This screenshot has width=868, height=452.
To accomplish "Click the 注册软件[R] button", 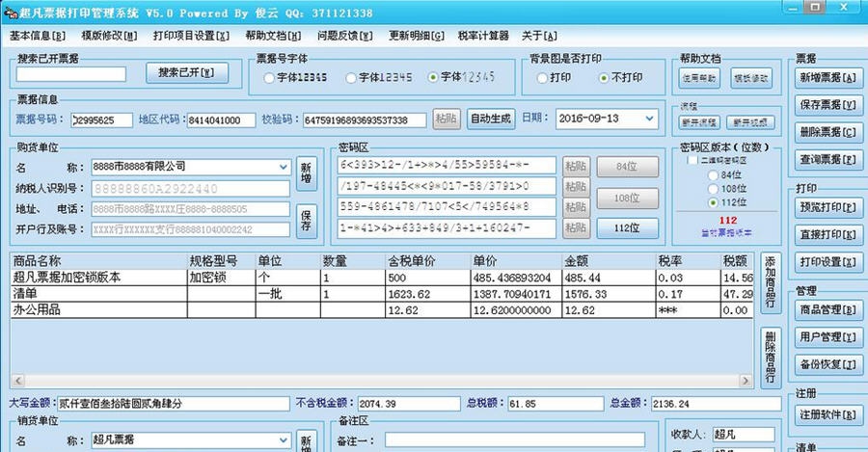I will [x=827, y=415].
